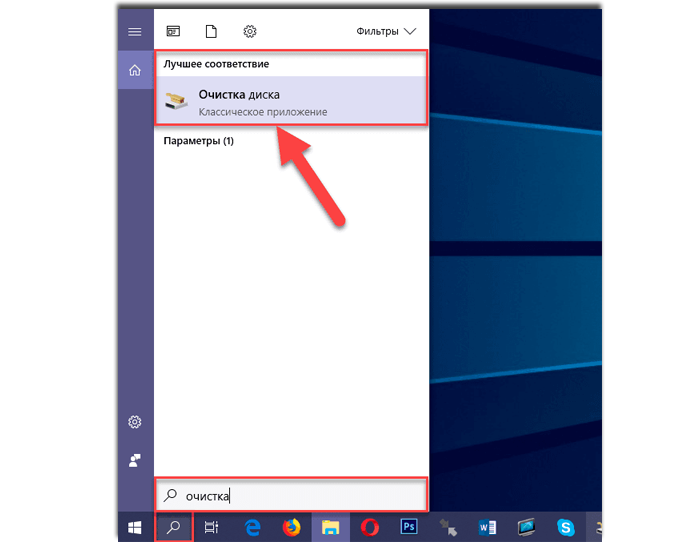Launch Opera browser from taskbar
700x550 pixels.
369,526
